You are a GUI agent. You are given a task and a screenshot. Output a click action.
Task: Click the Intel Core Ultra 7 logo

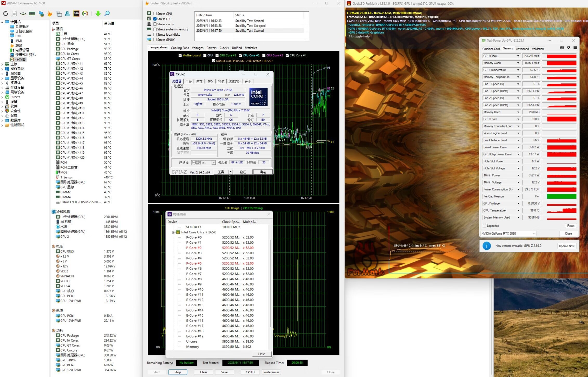pos(258,97)
